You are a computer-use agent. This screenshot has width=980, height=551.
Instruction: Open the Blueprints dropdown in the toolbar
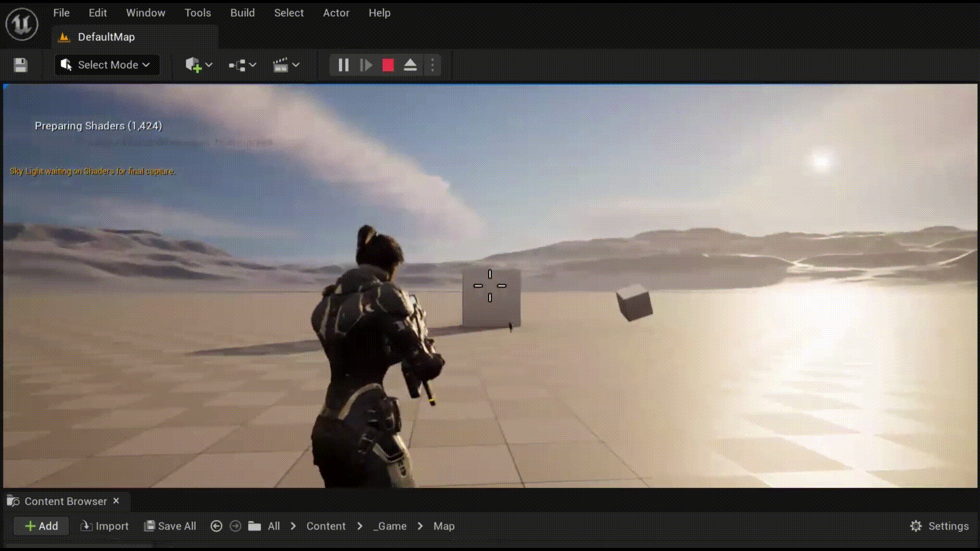click(242, 65)
